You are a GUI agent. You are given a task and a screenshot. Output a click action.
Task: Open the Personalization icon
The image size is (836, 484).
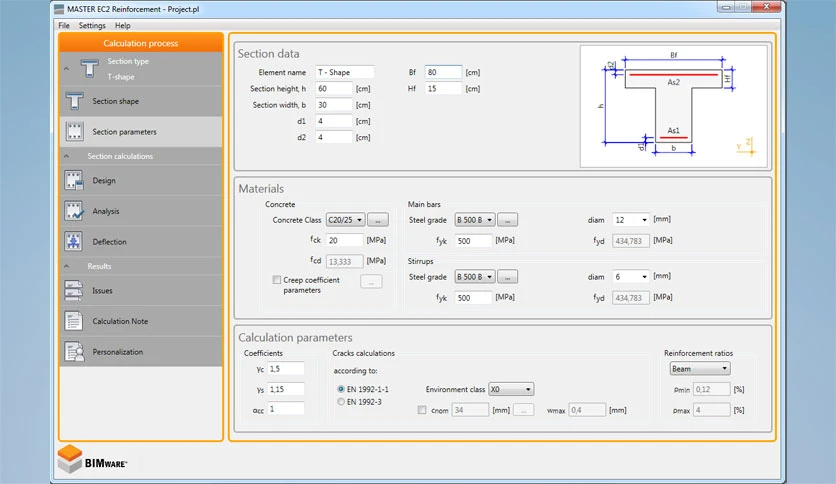pyautogui.click(x=74, y=352)
